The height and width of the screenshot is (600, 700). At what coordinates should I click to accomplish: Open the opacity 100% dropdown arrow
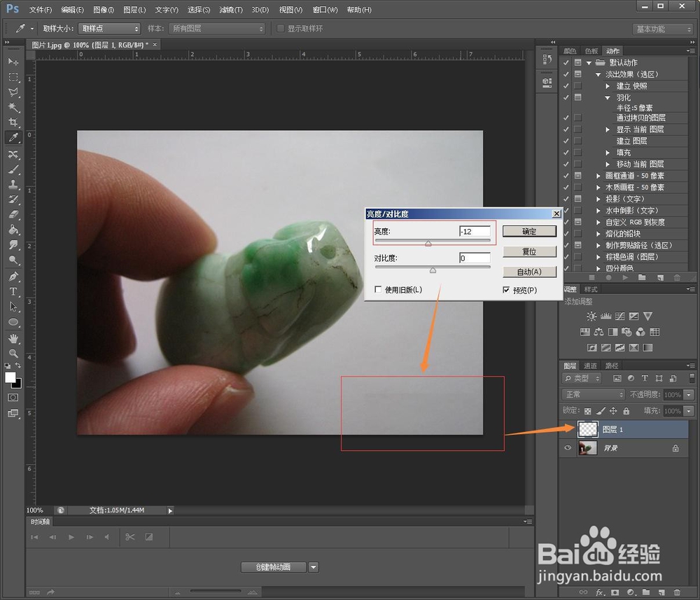coord(689,395)
